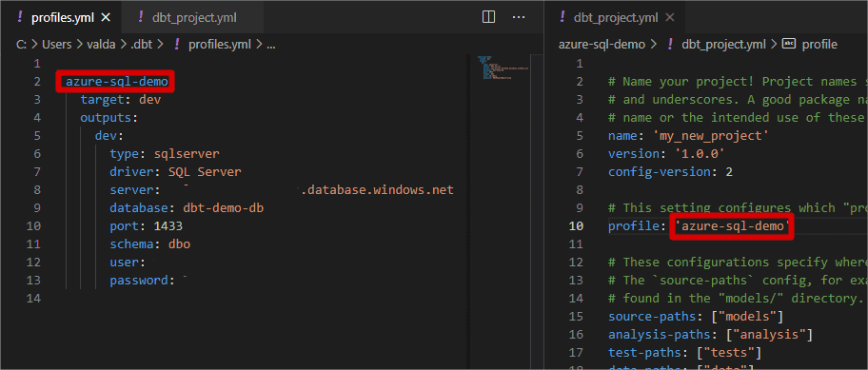
Task: Click the profiles.yml breadcrumb file icon
Action: tap(178, 45)
